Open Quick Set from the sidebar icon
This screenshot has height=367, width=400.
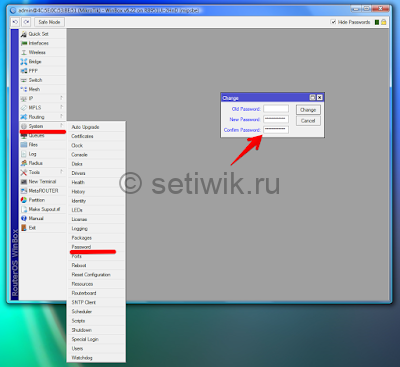24,34
